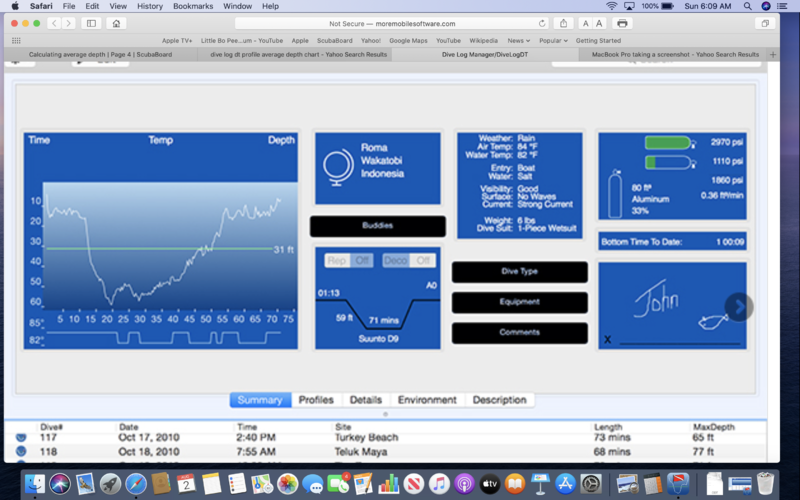
Task: Click the Comments button
Action: click(x=519, y=332)
